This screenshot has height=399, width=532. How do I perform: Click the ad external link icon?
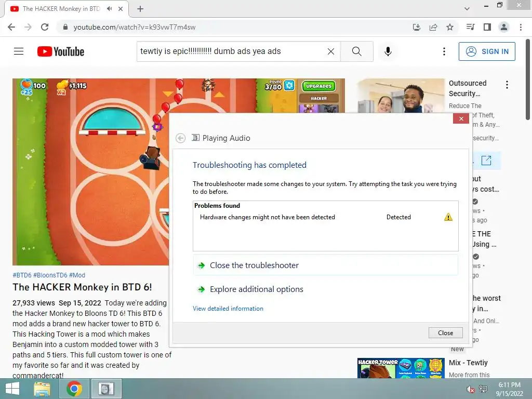[486, 161]
